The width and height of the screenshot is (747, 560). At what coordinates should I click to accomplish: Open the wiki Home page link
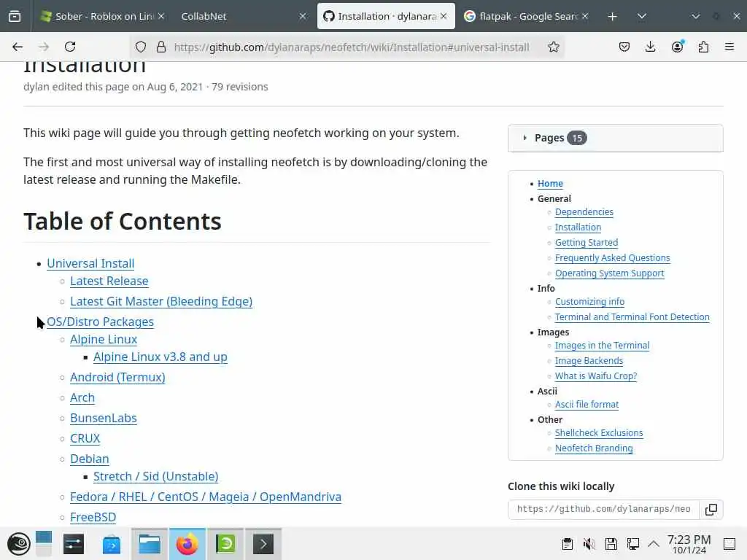(550, 183)
